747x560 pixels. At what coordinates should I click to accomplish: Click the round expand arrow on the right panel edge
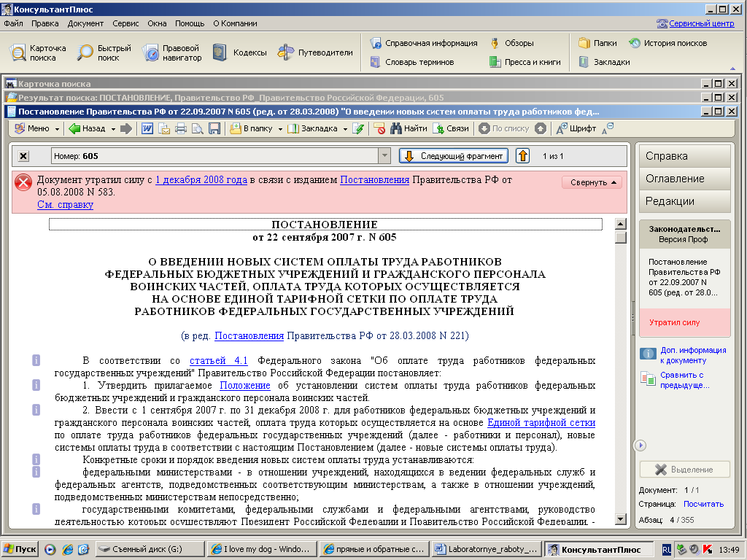click(640, 446)
